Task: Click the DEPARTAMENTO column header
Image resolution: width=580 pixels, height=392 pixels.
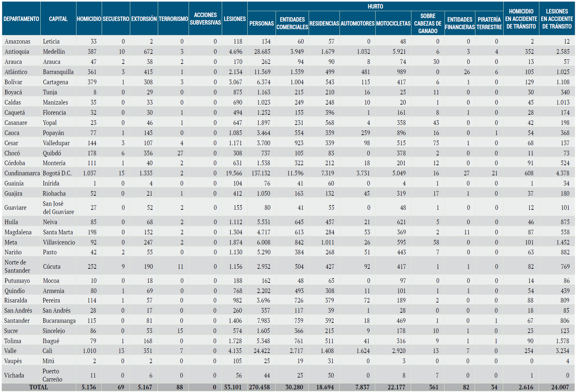Action: pos(21,19)
